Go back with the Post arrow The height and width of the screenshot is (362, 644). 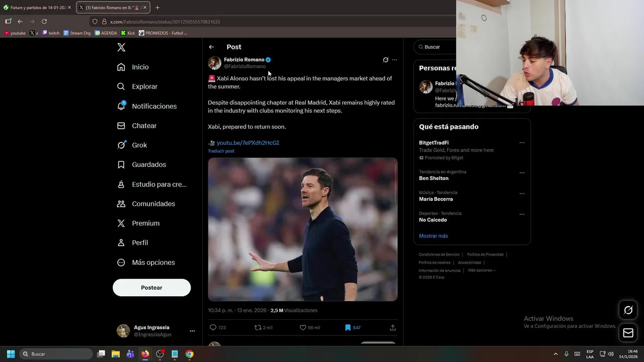pos(211,47)
